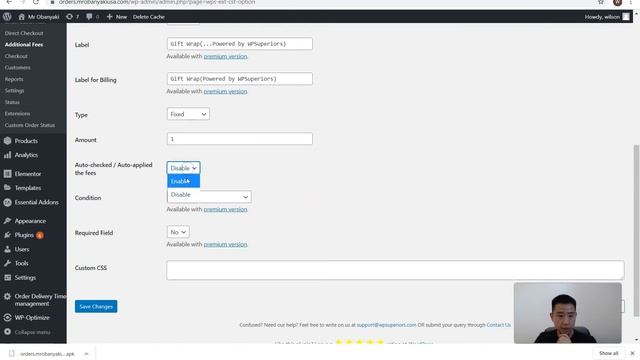This screenshot has width=640, height=360.
Task: Collapse the admin sidebar menu
Action: [x=27, y=332]
